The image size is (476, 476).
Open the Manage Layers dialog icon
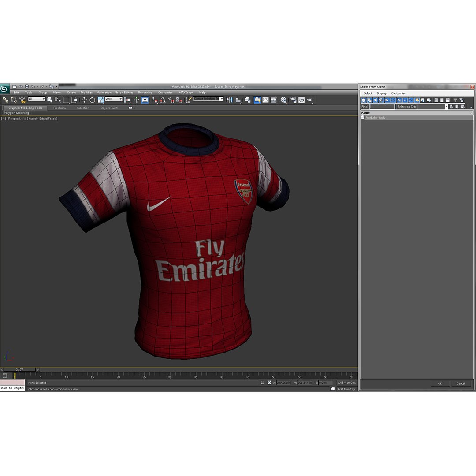click(248, 100)
